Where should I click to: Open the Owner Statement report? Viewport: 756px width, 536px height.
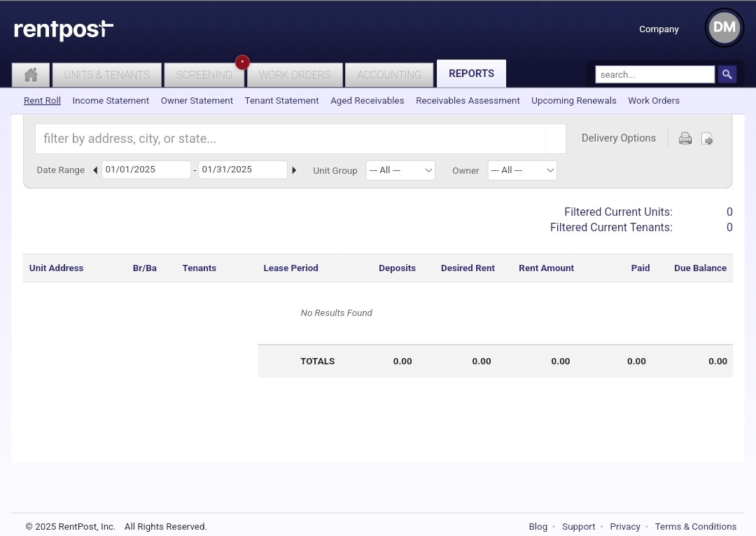(x=197, y=100)
